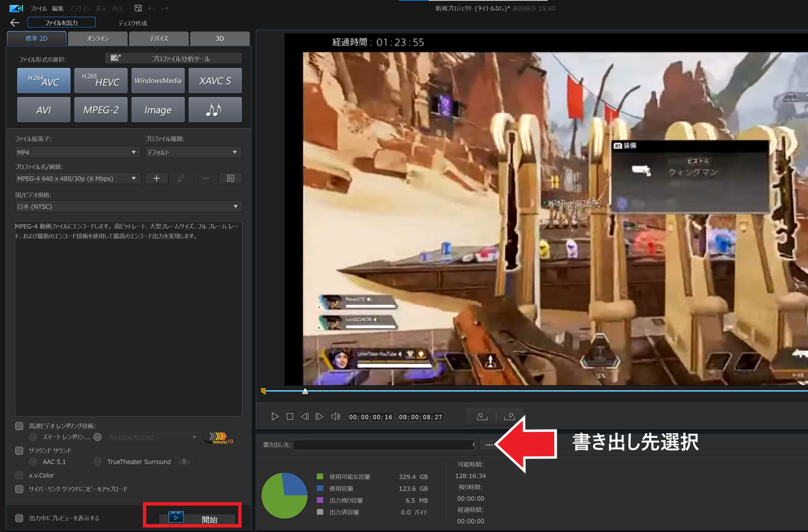The width and height of the screenshot is (808, 532).
Task: Select the audio music notes format
Action: [215, 110]
